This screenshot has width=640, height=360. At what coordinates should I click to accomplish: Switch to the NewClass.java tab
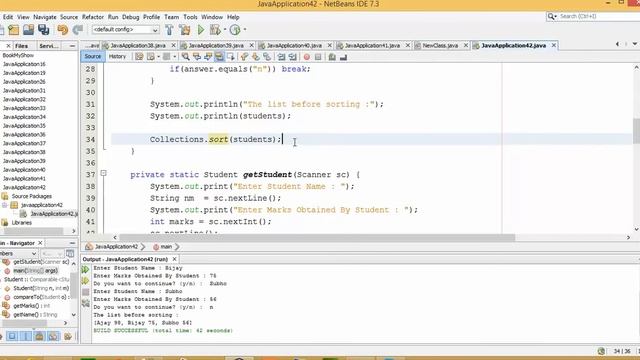pos(440,45)
